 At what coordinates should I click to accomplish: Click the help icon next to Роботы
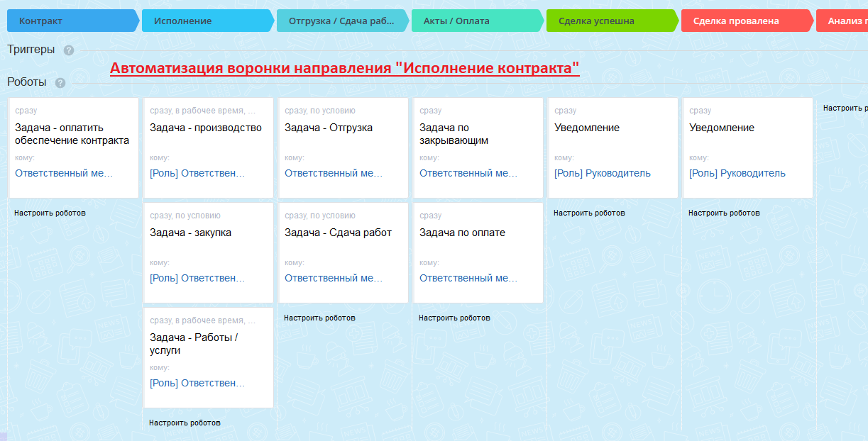[60, 83]
